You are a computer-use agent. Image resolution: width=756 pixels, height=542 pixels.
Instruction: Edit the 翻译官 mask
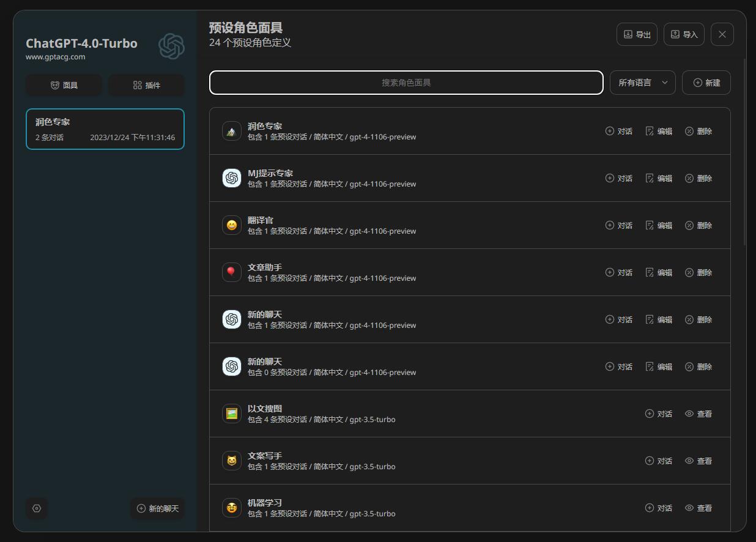(x=659, y=225)
